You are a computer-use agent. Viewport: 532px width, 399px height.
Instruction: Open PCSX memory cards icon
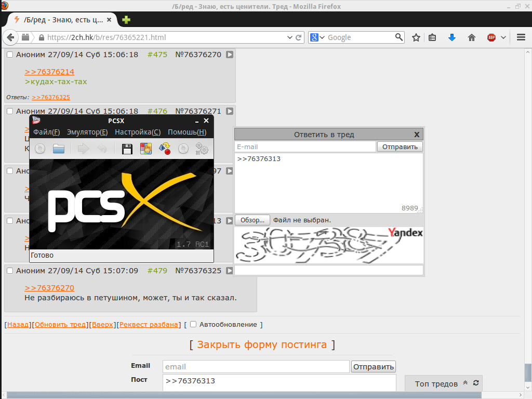[x=146, y=149]
